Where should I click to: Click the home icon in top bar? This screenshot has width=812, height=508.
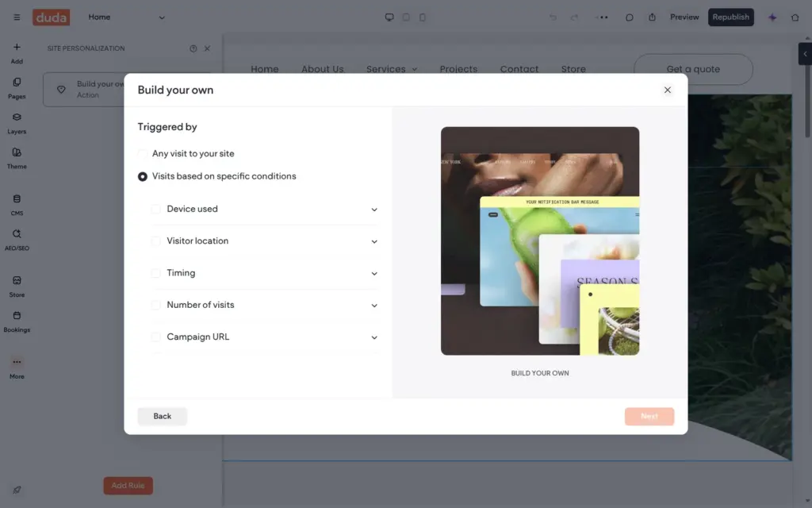[x=795, y=17]
